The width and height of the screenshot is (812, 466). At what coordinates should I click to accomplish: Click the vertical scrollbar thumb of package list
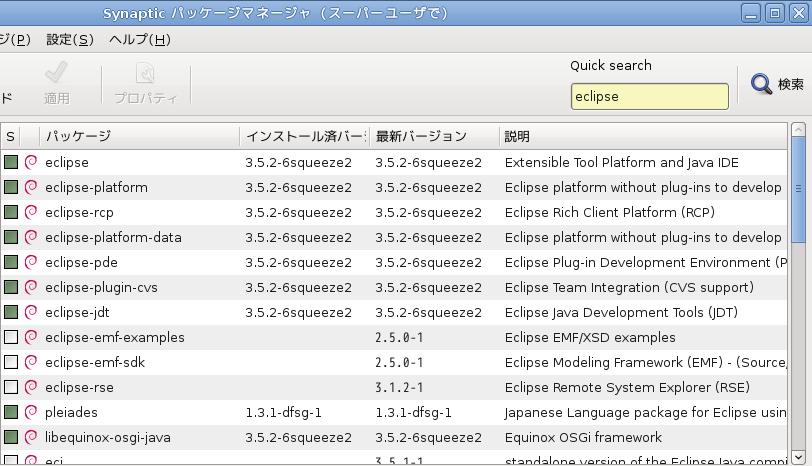pyautogui.click(x=799, y=190)
